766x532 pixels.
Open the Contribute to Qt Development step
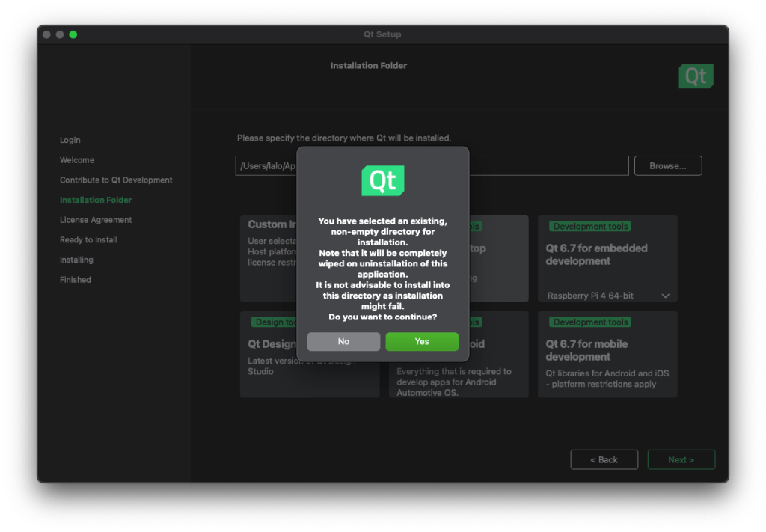116,180
